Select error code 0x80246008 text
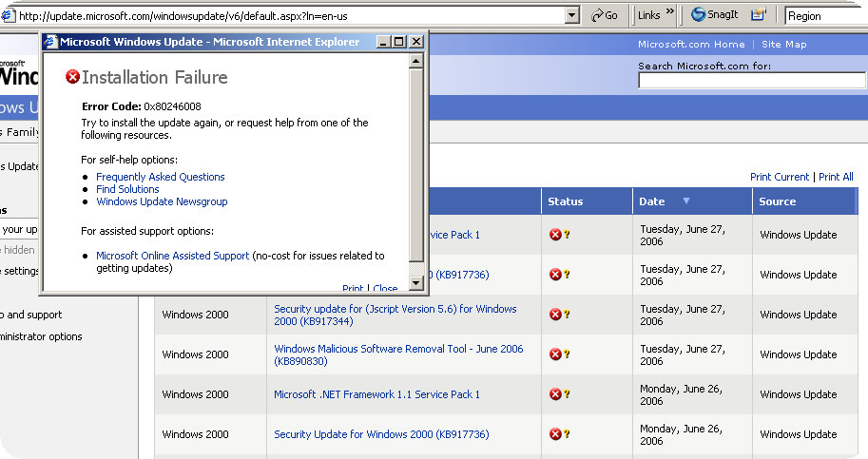This screenshot has width=868, height=459. pos(172,106)
